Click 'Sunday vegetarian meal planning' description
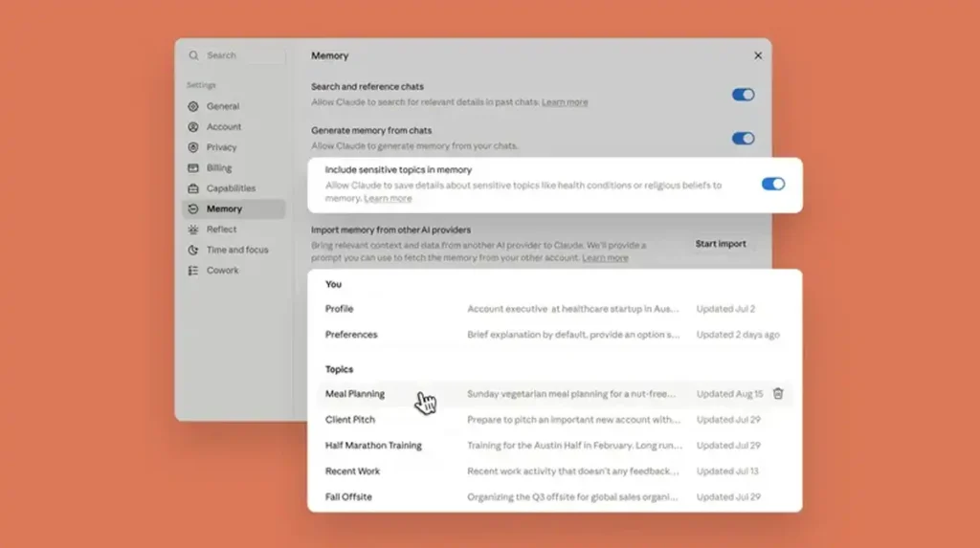 click(571, 394)
